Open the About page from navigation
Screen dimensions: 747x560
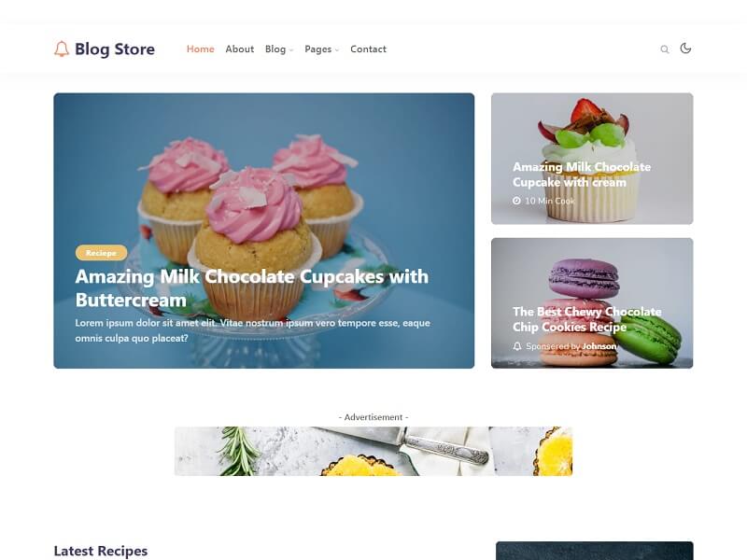pyautogui.click(x=240, y=49)
